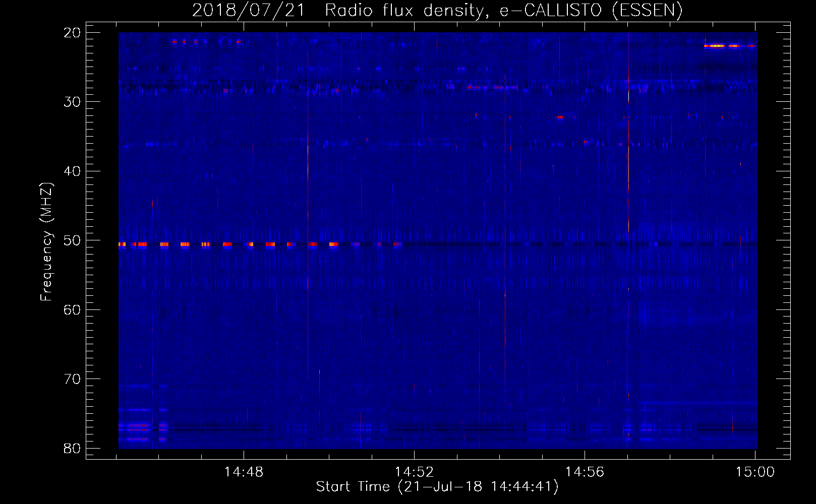
Task: Click the 14:48 time tick label
Action: tap(244, 472)
